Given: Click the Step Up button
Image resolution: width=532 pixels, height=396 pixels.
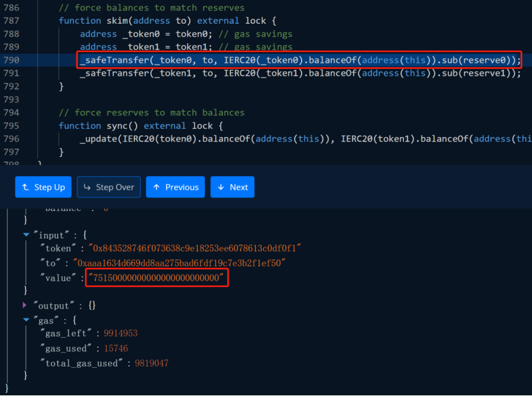Looking at the screenshot, I should coord(43,187).
